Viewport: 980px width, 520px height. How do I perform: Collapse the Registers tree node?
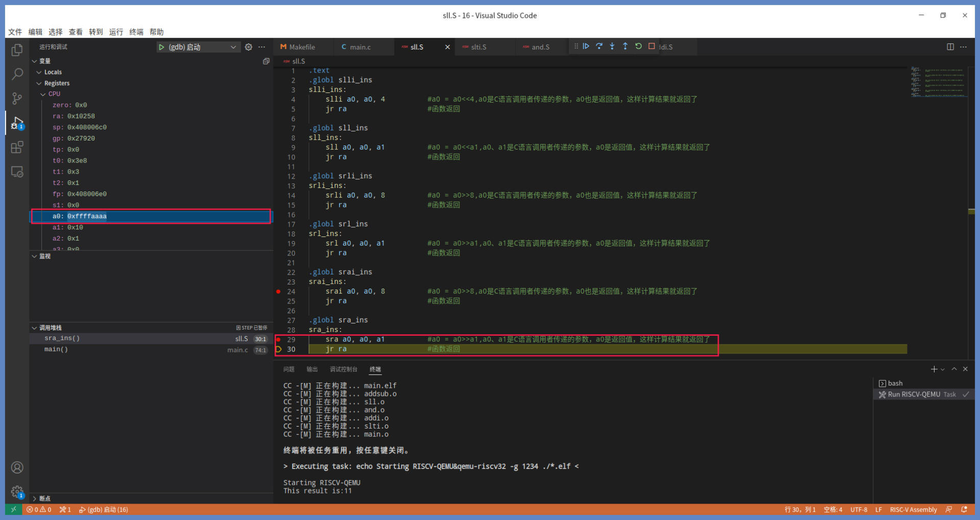coord(39,83)
